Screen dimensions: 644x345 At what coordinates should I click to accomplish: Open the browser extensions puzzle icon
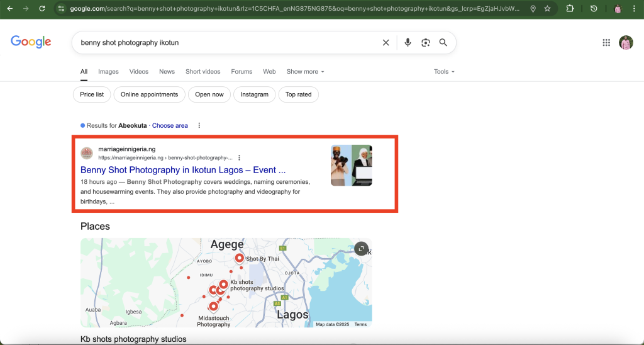tap(570, 8)
